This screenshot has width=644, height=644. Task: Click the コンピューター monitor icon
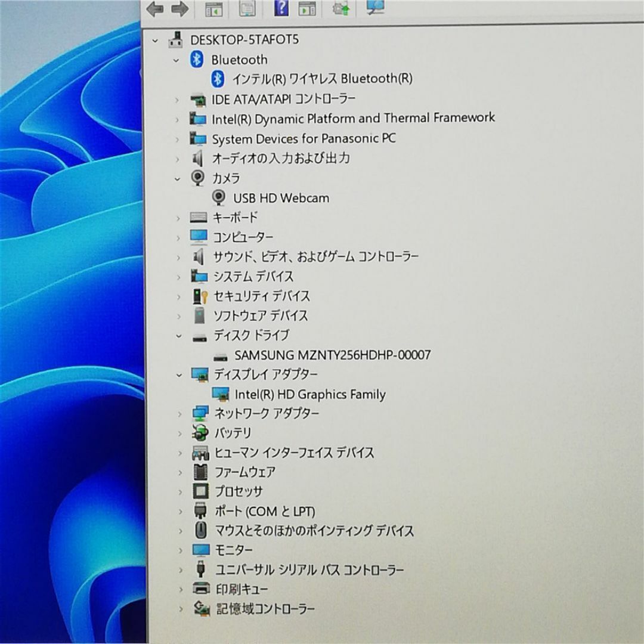(x=199, y=237)
